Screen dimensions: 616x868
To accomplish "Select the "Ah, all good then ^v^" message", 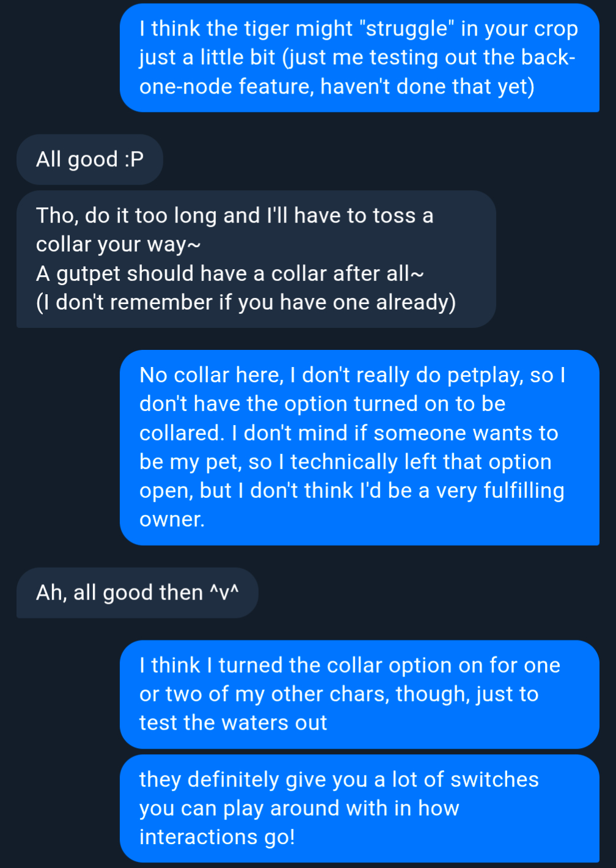I will [137, 593].
